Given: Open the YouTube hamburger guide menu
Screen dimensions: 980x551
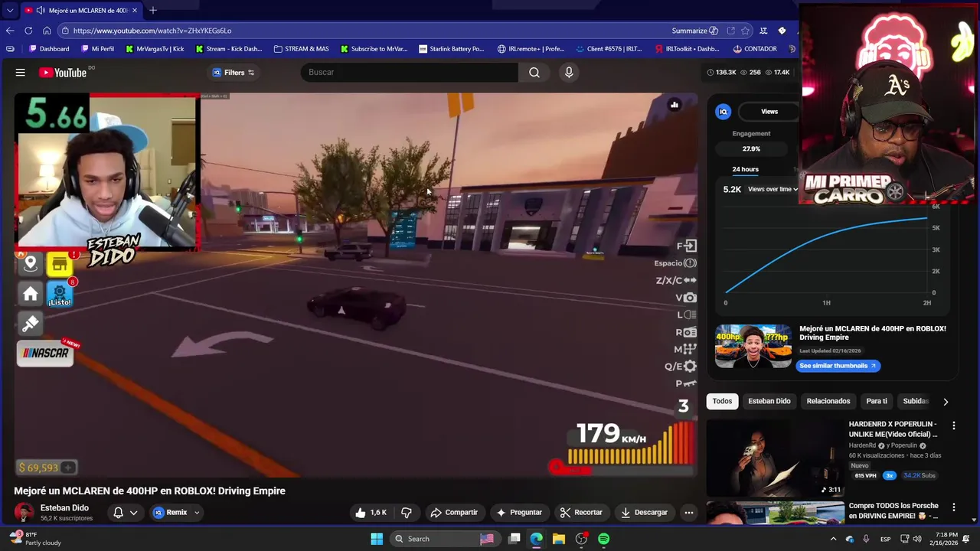Looking at the screenshot, I should click(21, 73).
